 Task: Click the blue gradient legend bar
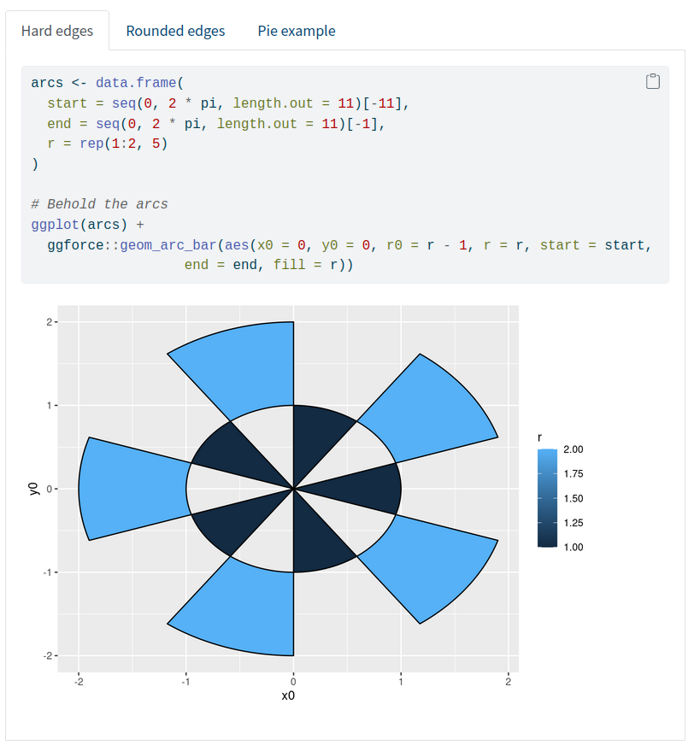pos(547,498)
